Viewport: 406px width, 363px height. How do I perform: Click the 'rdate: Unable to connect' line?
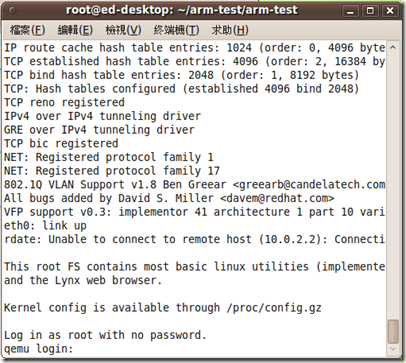tap(195, 239)
